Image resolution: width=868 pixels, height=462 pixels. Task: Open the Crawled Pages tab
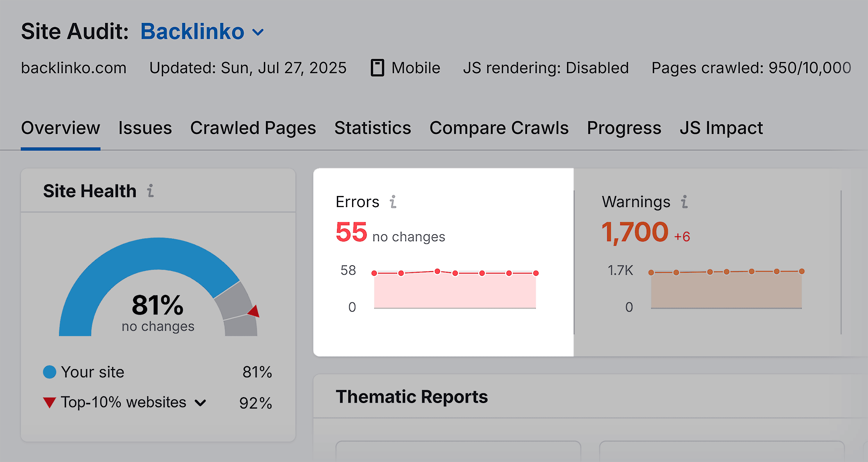253,128
